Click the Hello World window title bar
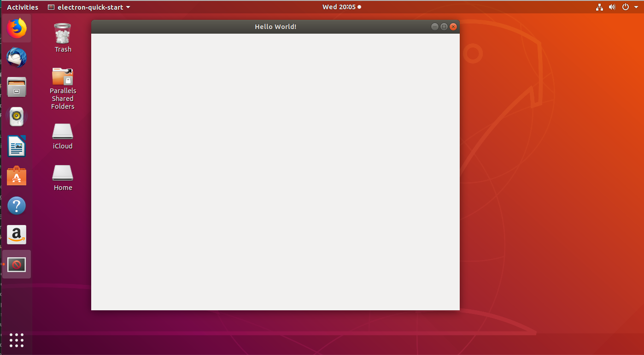Screen dimensions: 644x355 [x=275, y=26]
